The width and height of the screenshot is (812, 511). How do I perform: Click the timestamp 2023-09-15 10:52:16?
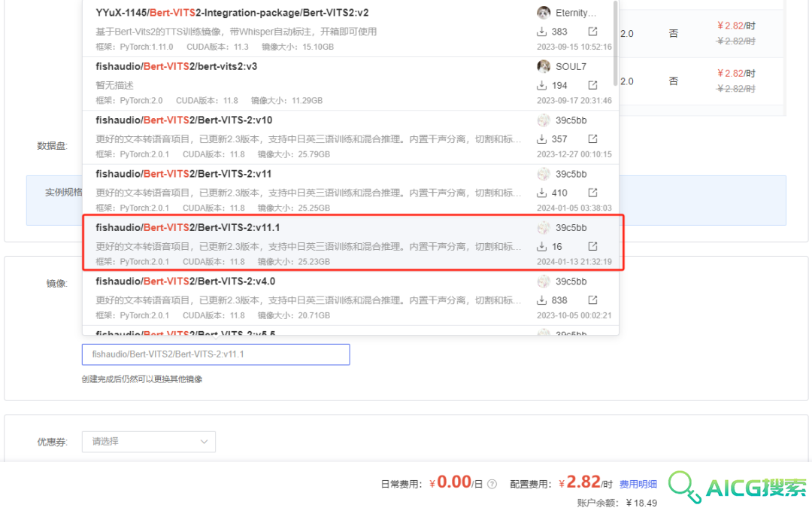(x=574, y=47)
